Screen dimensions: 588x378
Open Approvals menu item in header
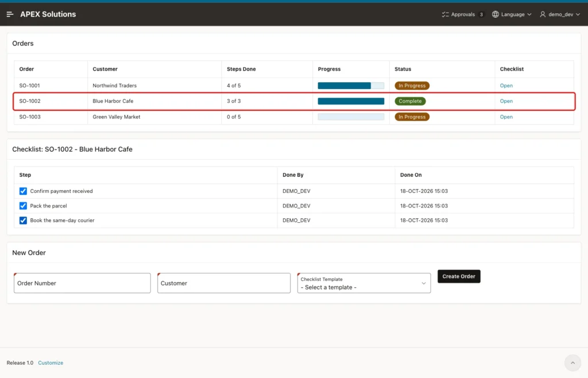click(463, 14)
